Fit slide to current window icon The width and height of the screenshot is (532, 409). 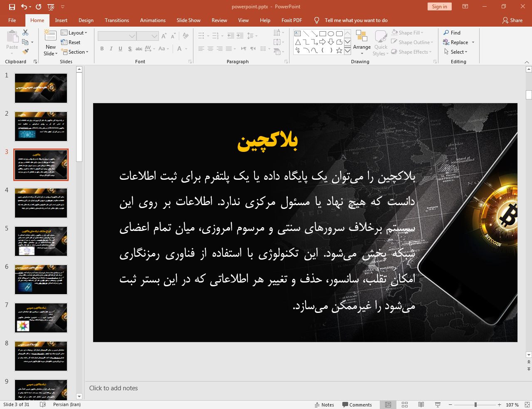point(527,405)
